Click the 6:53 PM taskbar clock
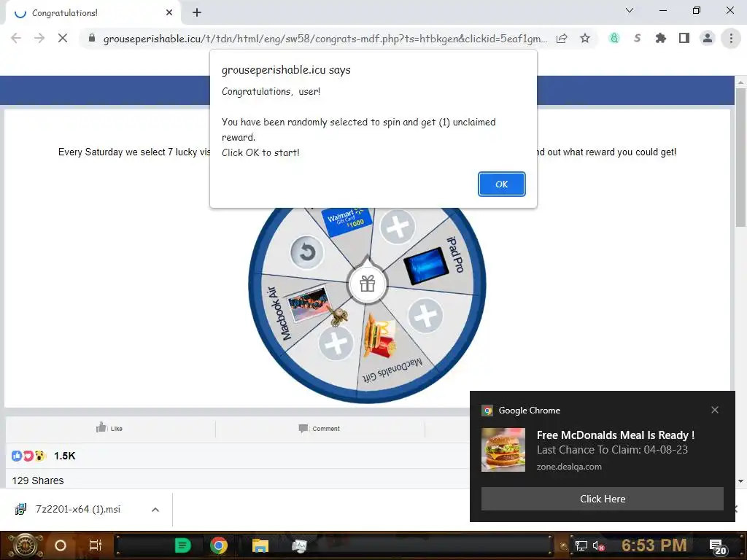Image resolution: width=747 pixels, height=560 pixels. (x=654, y=545)
